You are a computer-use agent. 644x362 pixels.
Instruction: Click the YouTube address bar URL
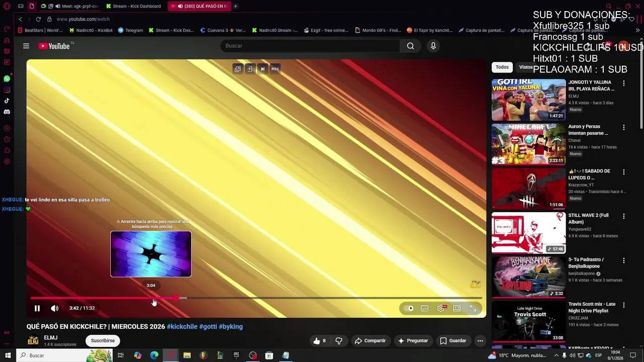tap(83, 19)
